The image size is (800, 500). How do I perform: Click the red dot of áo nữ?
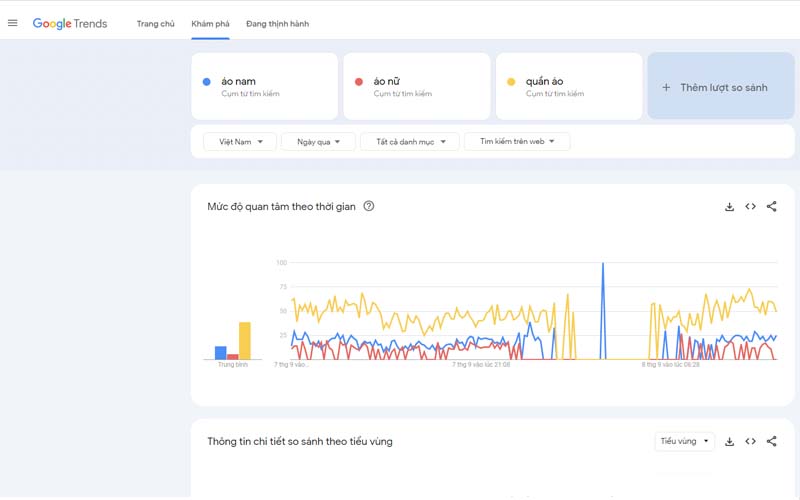point(359,82)
